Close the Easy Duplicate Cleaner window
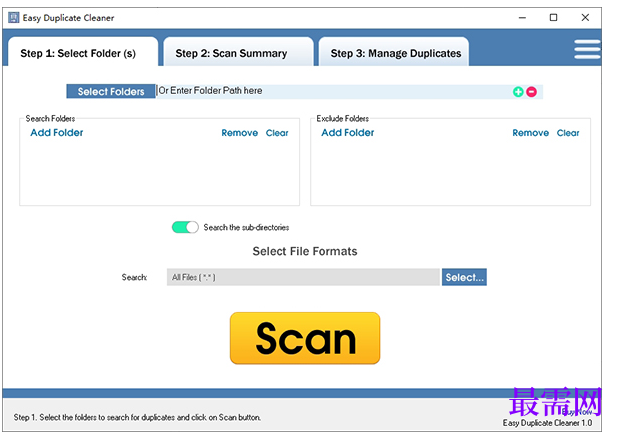The height and width of the screenshot is (433, 621). coord(585,17)
